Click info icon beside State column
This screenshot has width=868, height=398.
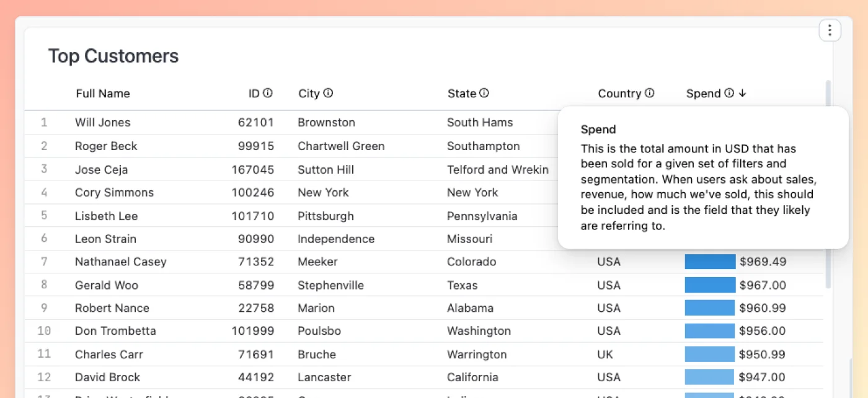point(484,93)
